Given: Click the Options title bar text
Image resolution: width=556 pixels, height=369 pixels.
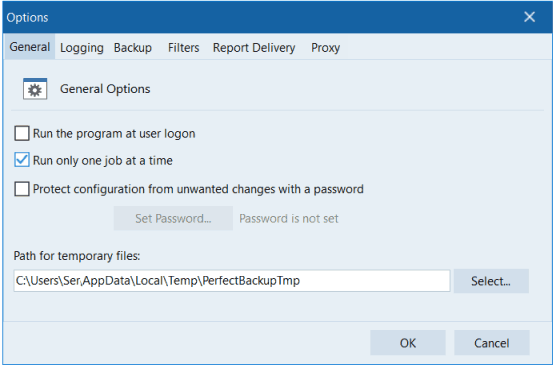Looking at the screenshot, I should pyautogui.click(x=27, y=17).
